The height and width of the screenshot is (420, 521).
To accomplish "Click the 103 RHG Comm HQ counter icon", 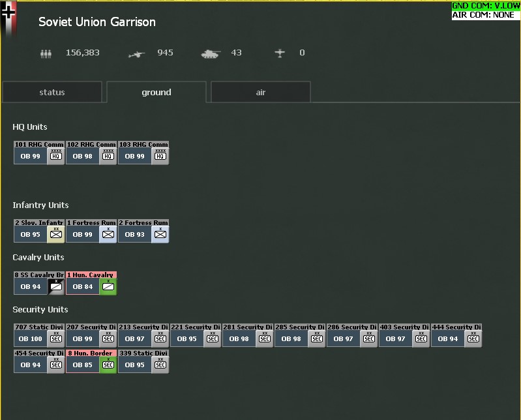I will [x=160, y=156].
